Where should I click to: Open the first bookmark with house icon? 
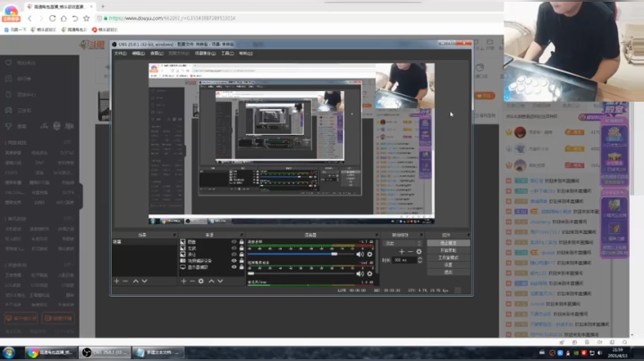tap(15, 29)
